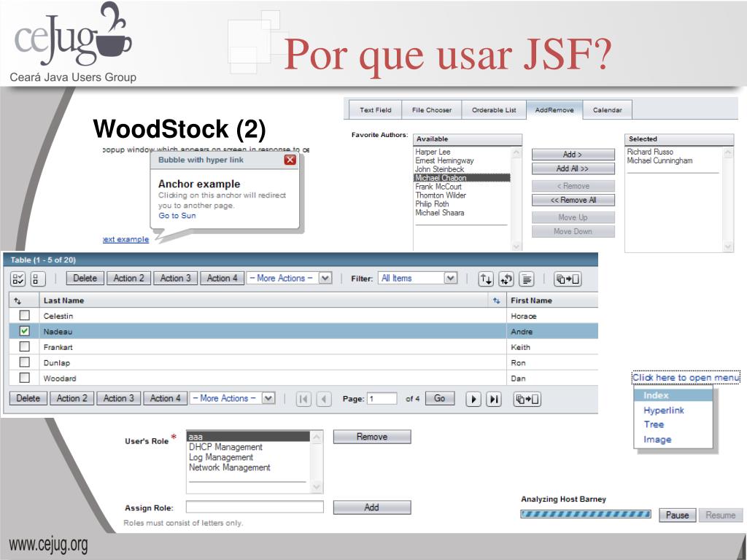The image size is (747, 560).
Task: Follow the Go to Sun link
Action: 177,215
